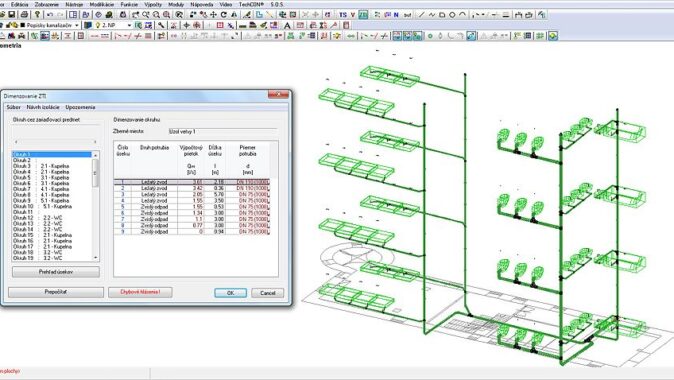Image resolution: width=674 pixels, height=380 pixels.
Task: Click the move crosshair arrows icon
Action: (213, 15)
